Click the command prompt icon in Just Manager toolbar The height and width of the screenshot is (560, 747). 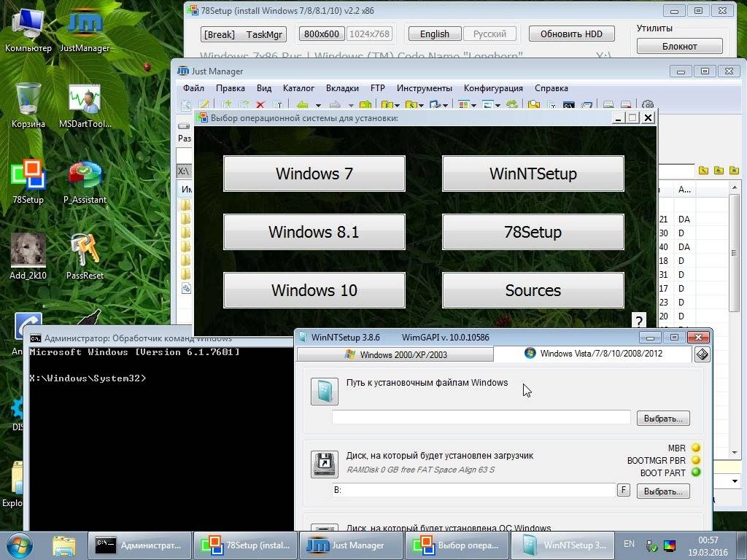click(569, 104)
